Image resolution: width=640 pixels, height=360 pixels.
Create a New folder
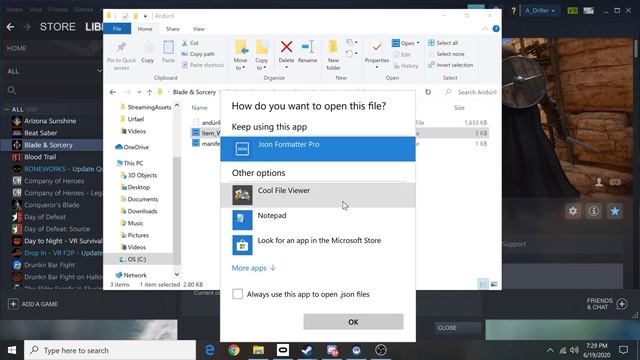coord(333,56)
